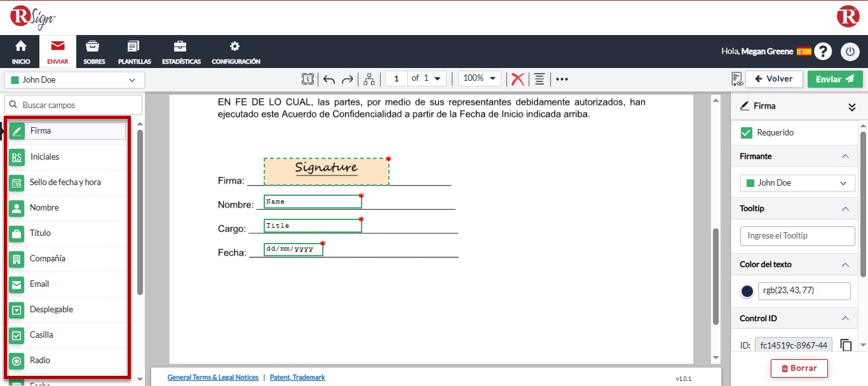
Task: Select the Radio field type
Action: [x=39, y=360]
